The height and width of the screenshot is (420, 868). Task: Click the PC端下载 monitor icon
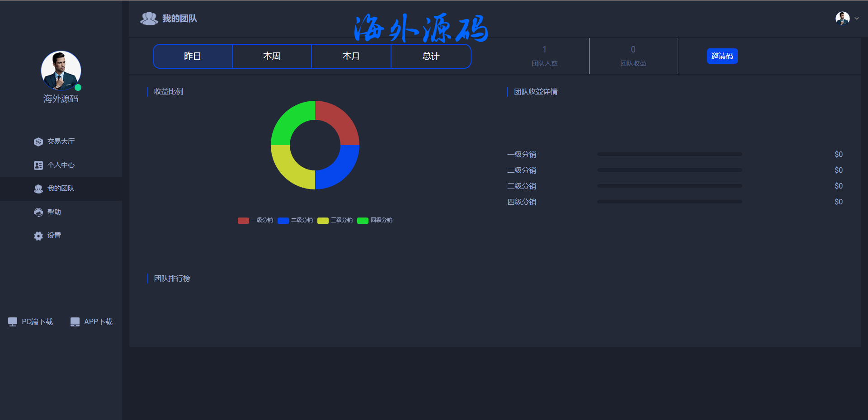point(13,322)
